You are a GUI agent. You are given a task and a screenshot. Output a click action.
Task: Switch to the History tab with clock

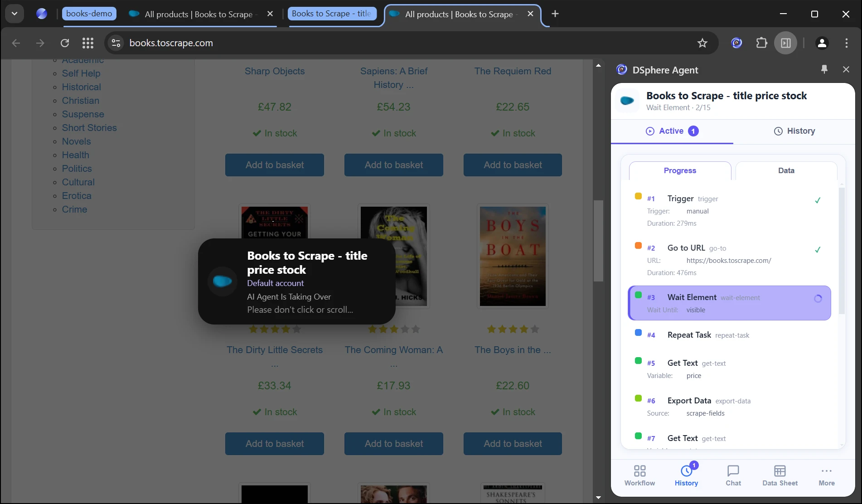(x=794, y=131)
